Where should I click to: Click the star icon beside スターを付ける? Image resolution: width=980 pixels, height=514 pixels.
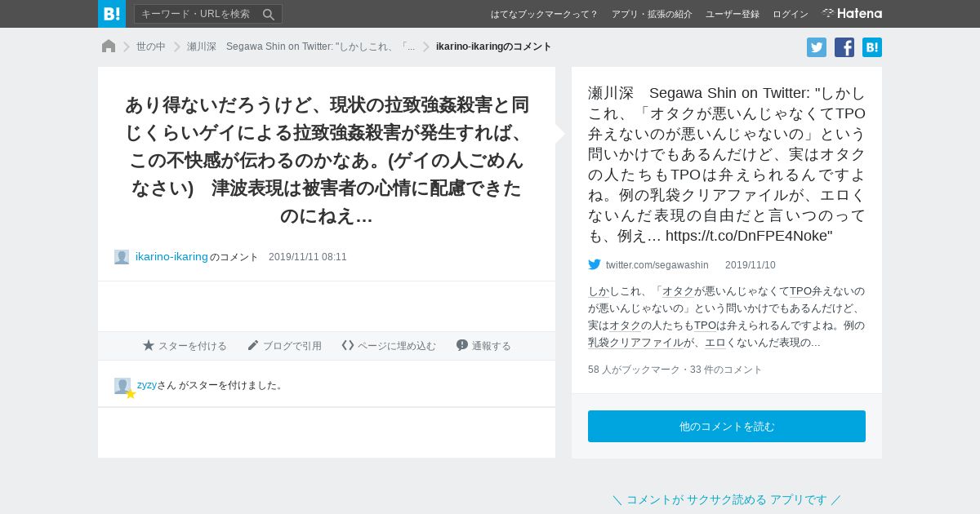[x=149, y=345]
